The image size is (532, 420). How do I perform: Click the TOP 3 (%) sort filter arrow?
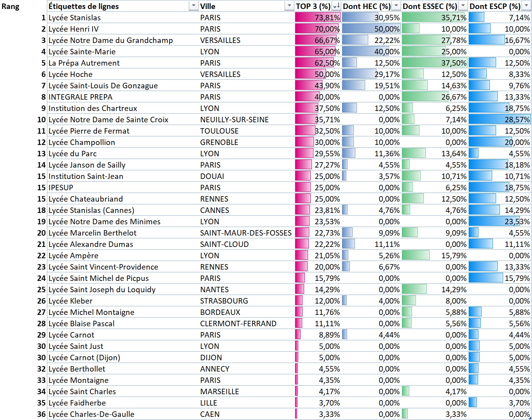pos(336,6)
